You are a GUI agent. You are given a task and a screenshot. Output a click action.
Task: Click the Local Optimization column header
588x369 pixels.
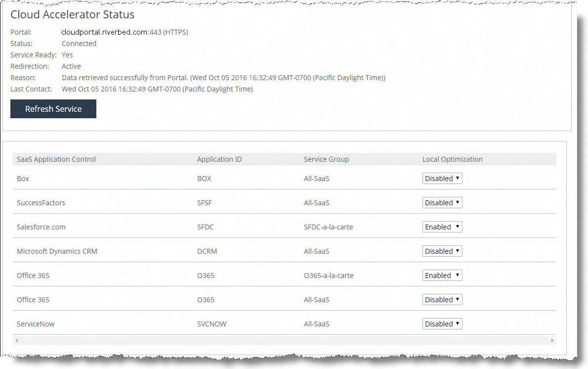[452, 159]
